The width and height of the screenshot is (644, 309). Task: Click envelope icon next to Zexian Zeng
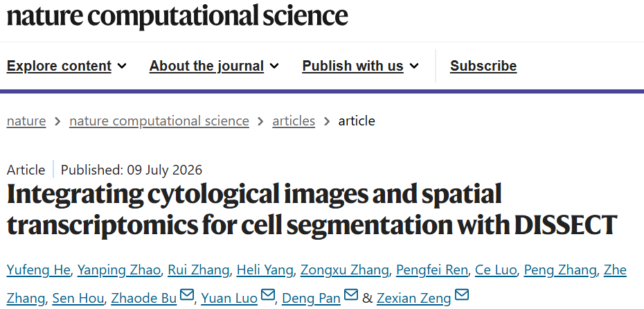462,295
